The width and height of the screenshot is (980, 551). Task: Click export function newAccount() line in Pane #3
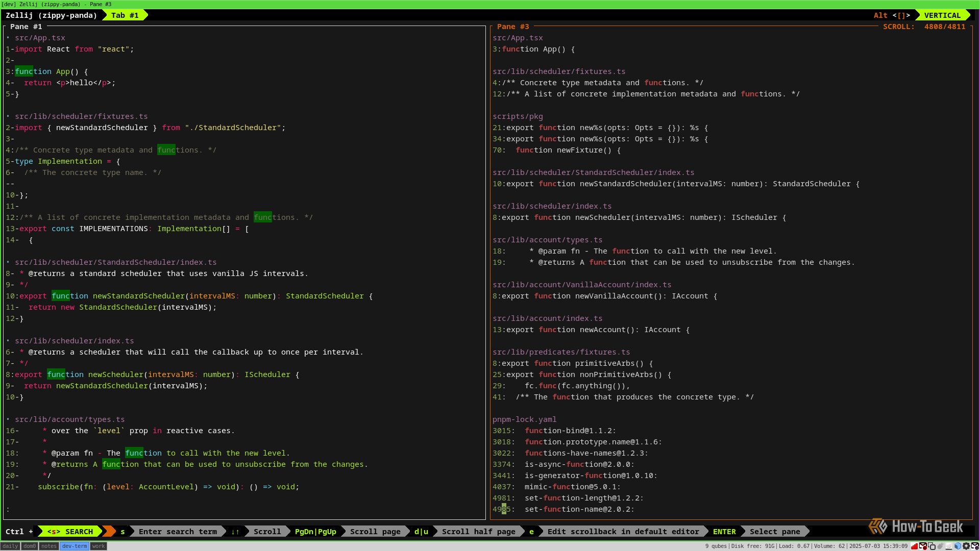click(591, 330)
